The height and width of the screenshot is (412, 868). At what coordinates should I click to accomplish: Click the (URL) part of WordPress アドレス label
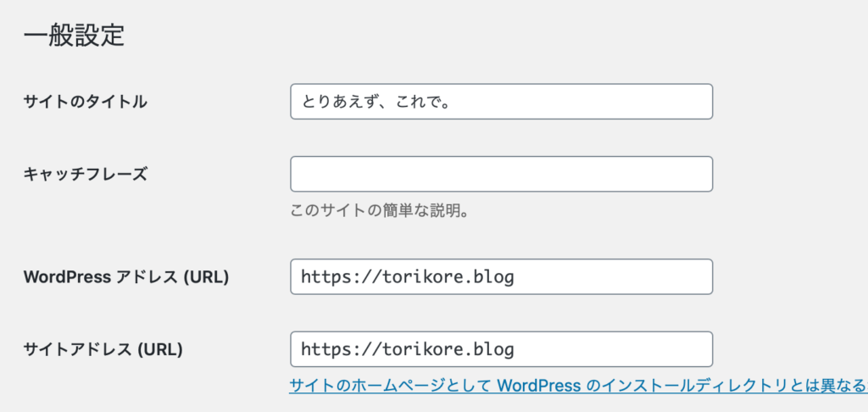click(x=207, y=277)
